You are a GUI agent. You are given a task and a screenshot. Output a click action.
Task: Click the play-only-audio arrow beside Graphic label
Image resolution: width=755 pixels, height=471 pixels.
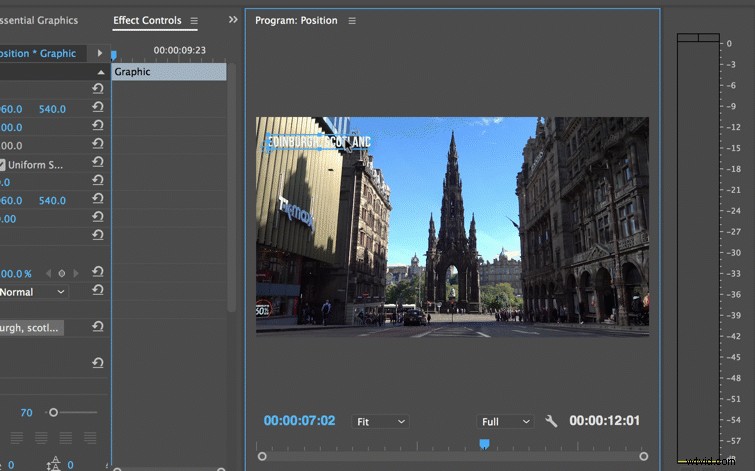tap(100, 53)
